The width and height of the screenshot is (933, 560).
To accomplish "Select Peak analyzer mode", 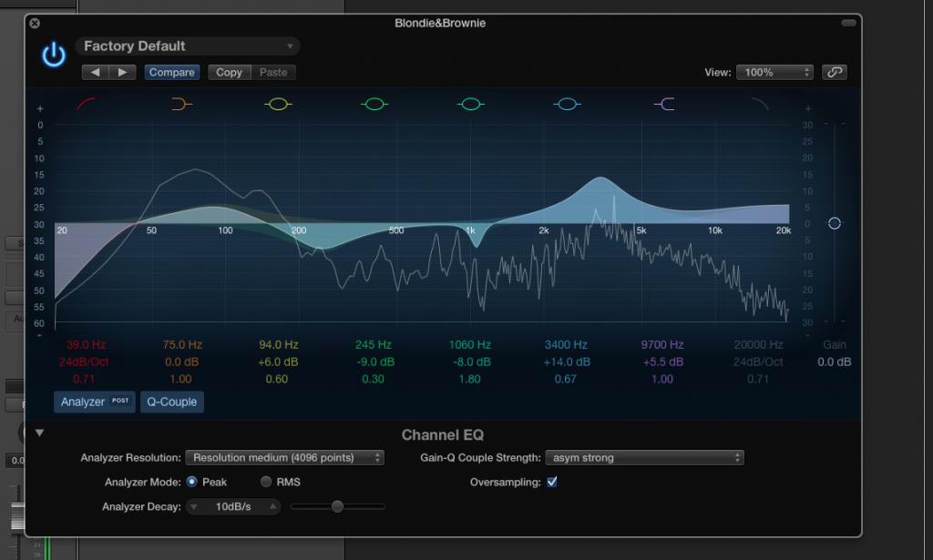I will (x=191, y=482).
